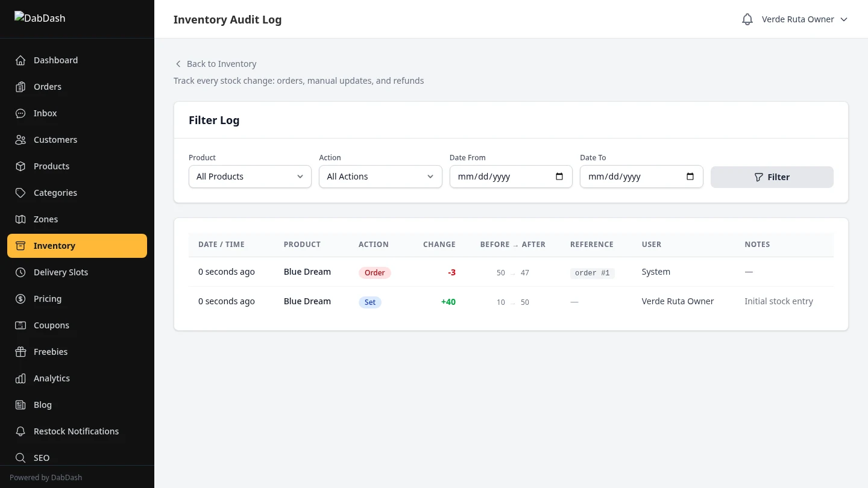Click the notification bell icon
The width and height of the screenshot is (868, 488).
pyautogui.click(x=747, y=19)
